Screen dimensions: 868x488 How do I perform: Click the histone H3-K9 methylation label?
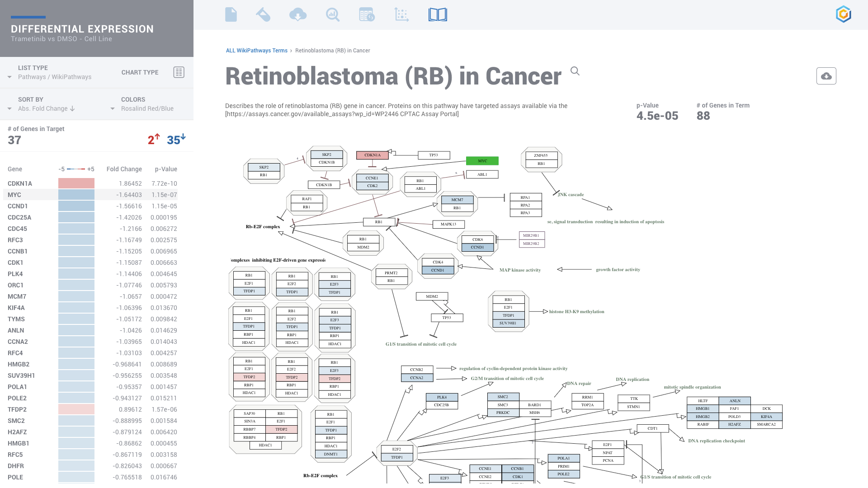tap(576, 312)
